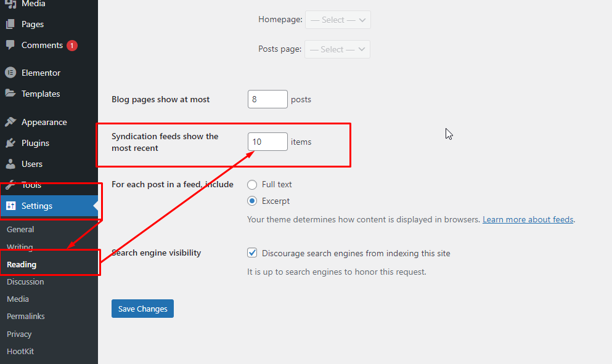Viewport: 612px width, 364px height.
Task: Click the Settings sliders icon
Action: click(11, 206)
